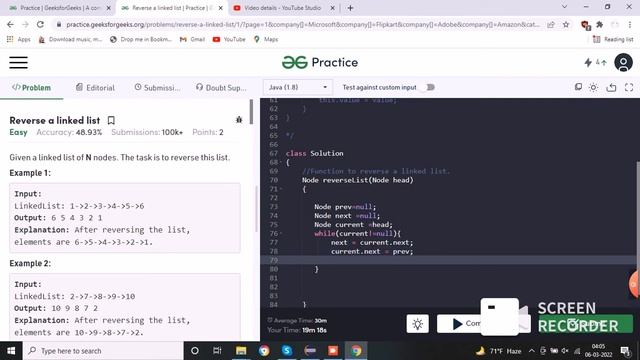Enter fullscreen editor mode

pyautogui.click(x=629, y=87)
